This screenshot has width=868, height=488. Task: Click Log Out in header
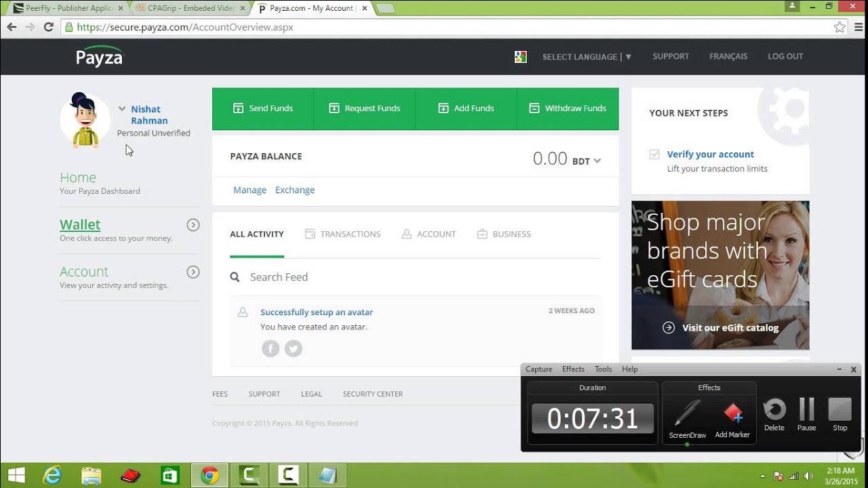785,56
